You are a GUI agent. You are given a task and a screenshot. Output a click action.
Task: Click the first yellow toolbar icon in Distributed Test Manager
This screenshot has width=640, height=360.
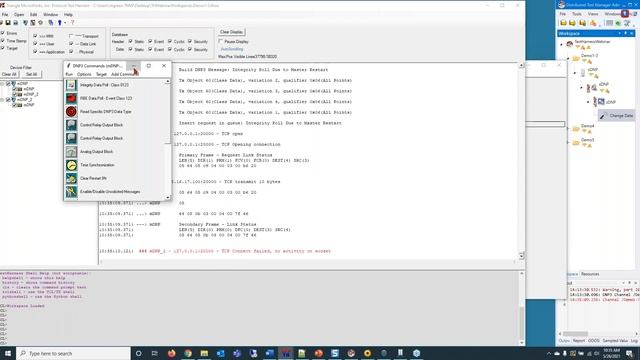(563, 23)
